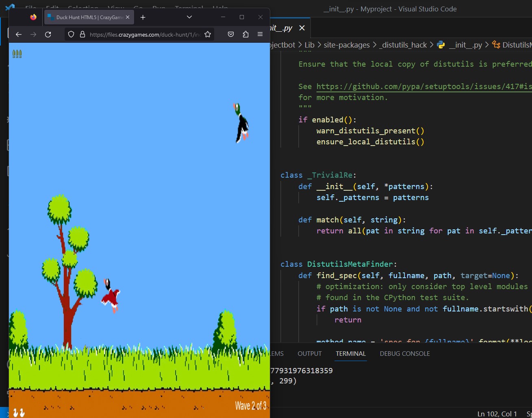Screen dimensions: 532x418
Task: Reload the Duck Hunt page
Action: 48,35
